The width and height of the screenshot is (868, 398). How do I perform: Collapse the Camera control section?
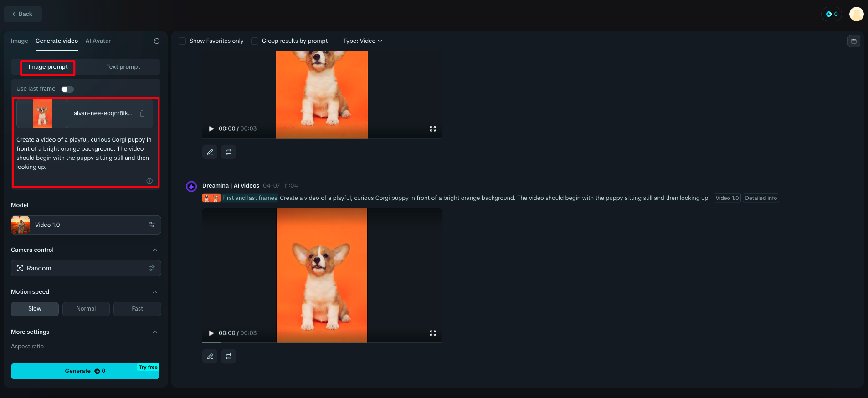pyautogui.click(x=155, y=250)
